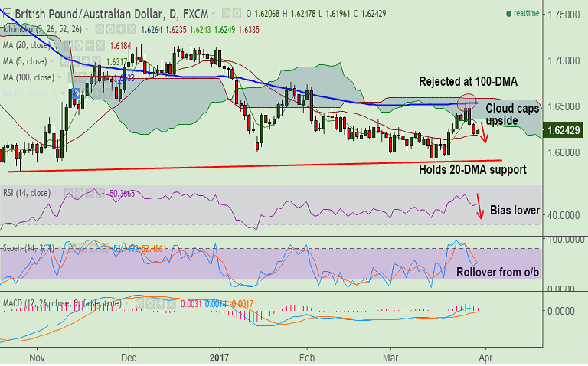Click the Stoch 100.0000 scale label
The image size is (588, 366).
(x=566, y=239)
